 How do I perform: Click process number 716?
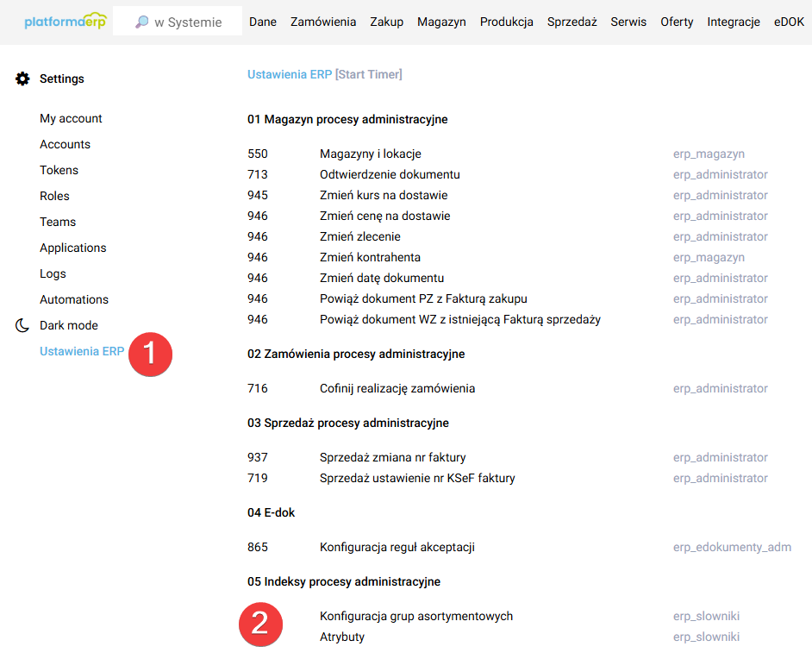(258, 388)
